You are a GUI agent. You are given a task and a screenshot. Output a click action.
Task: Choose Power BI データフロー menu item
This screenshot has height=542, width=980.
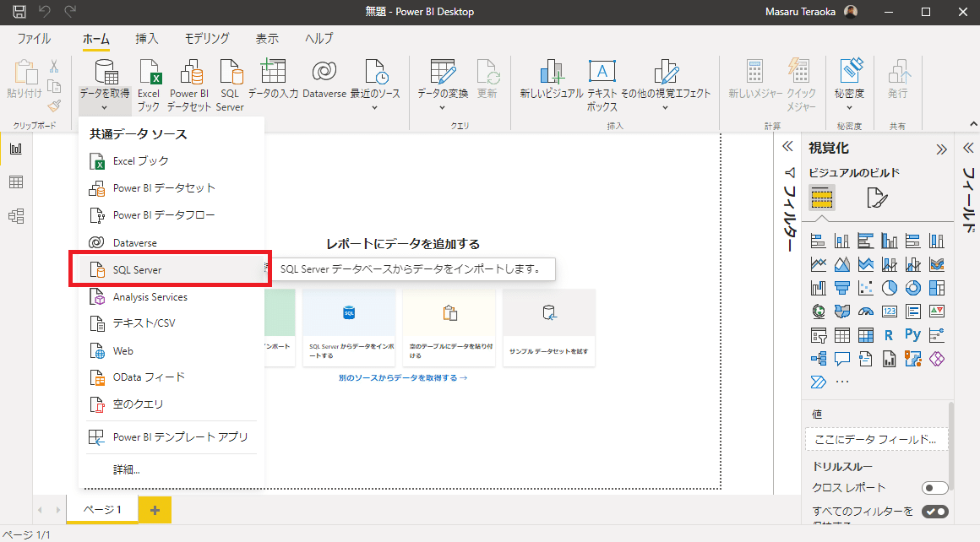click(x=171, y=214)
